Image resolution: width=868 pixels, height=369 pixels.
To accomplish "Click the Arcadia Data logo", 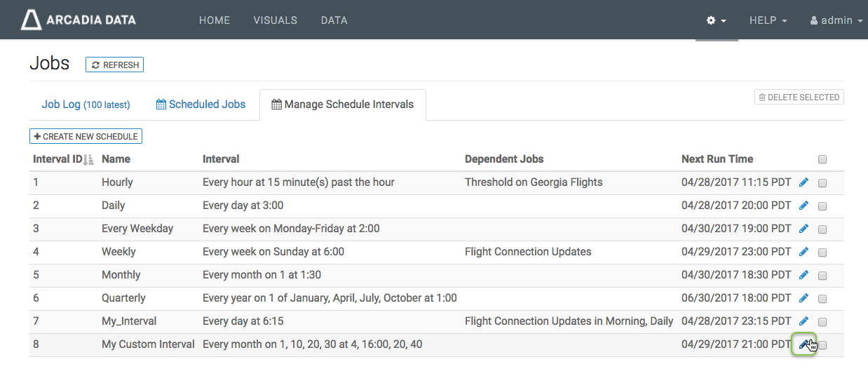I will [79, 20].
